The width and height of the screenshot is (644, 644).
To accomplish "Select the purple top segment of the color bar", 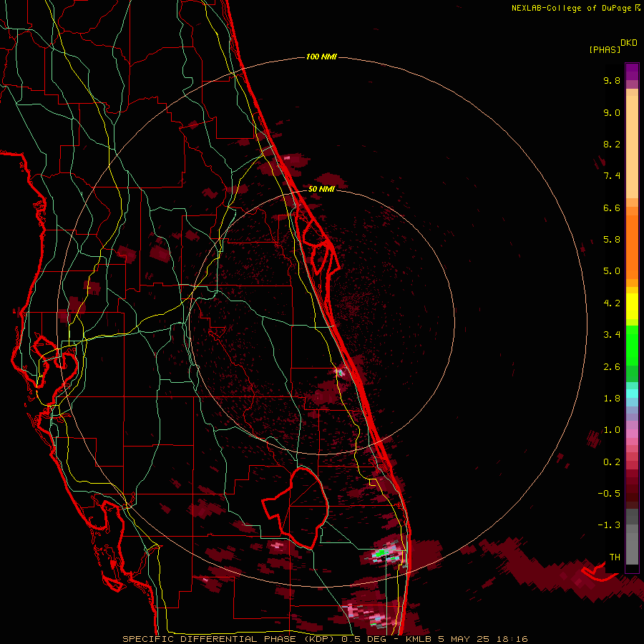I will click(632, 72).
